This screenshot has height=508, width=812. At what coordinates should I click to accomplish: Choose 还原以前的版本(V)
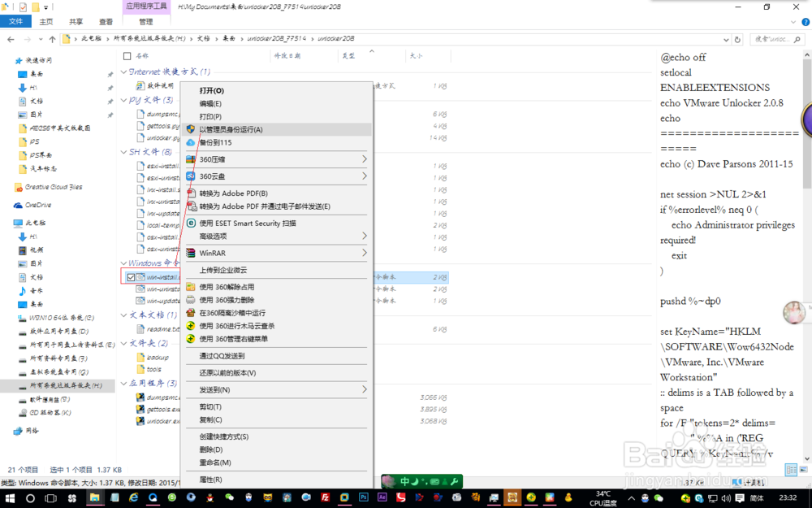click(227, 373)
